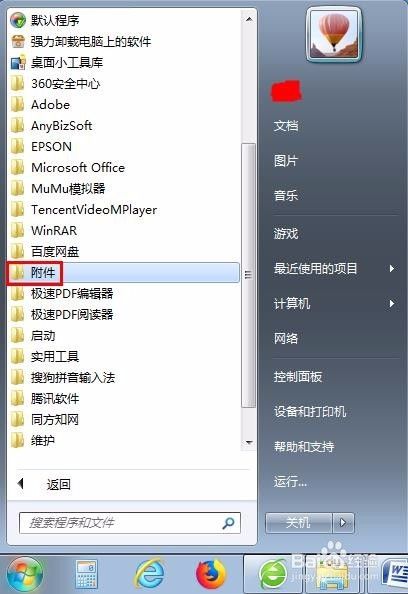Open the Windows Start orb
This screenshot has width=408, height=594.
coord(25,574)
